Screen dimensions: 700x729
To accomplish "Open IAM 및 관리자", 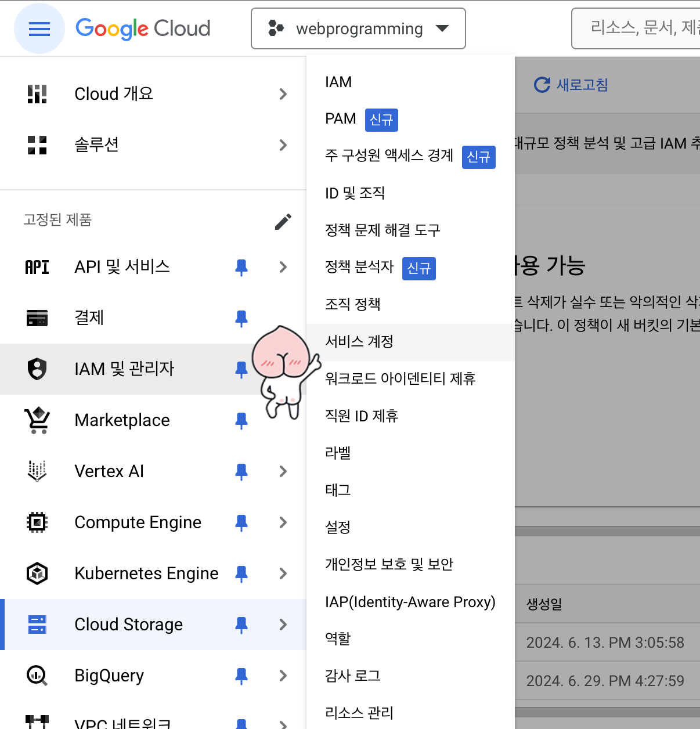I will click(125, 369).
